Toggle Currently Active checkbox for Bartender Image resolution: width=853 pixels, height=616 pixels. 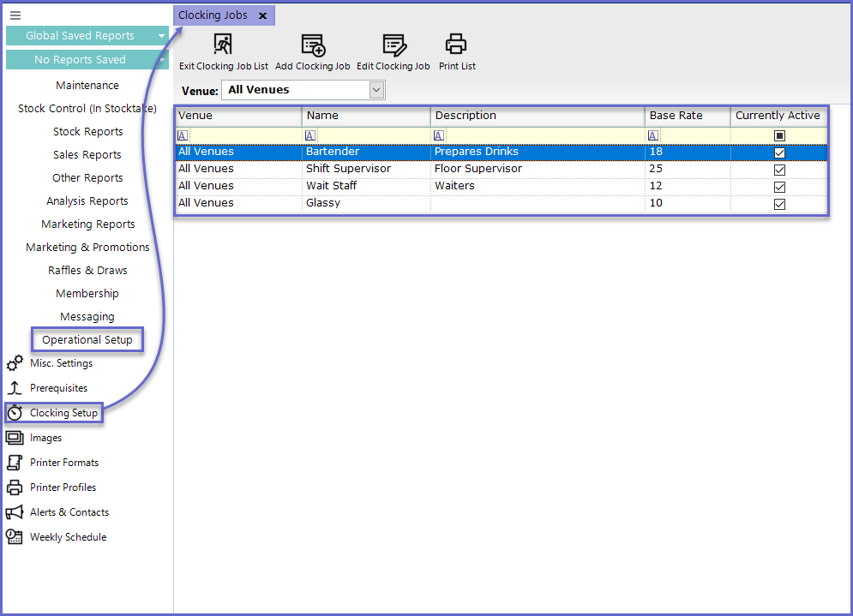[779, 153]
